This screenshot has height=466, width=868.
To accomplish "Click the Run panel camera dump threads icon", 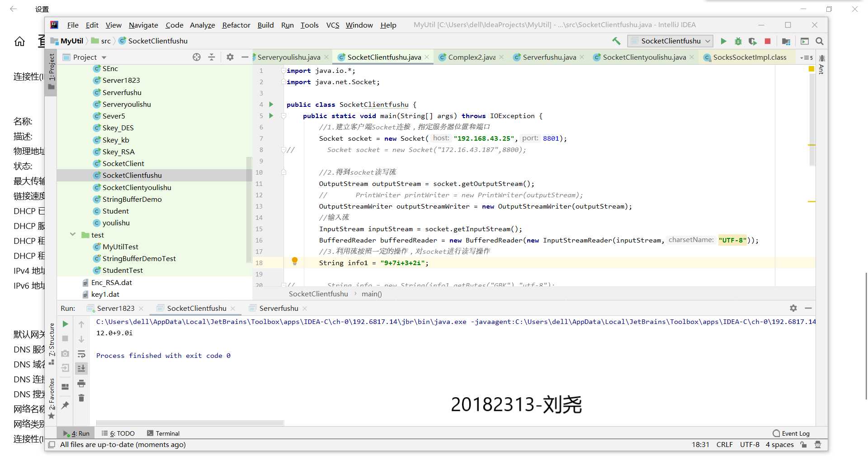I will [65, 353].
